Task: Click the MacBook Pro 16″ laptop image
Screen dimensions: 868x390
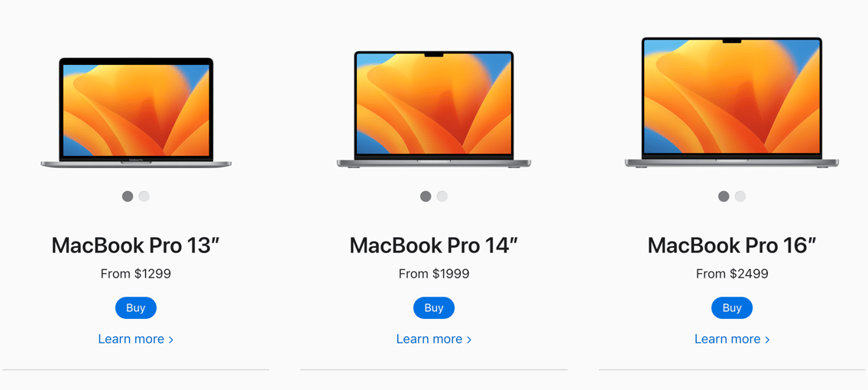Action: pos(732,102)
